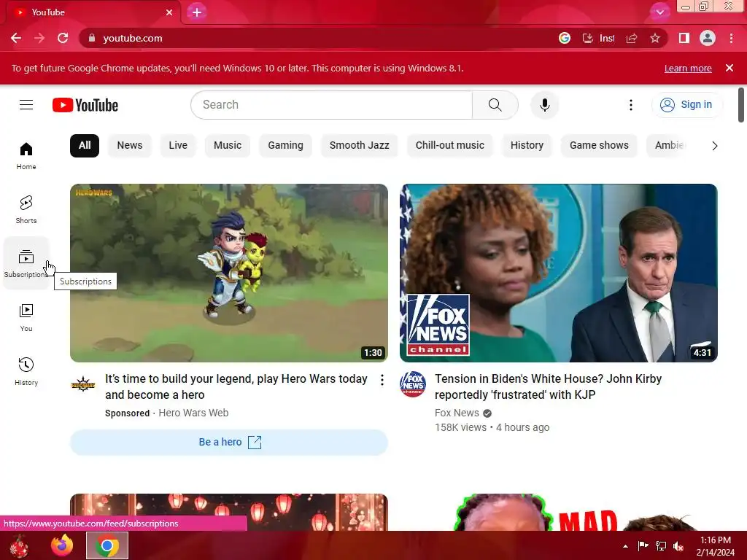Open Chrome profile avatar

(708, 38)
